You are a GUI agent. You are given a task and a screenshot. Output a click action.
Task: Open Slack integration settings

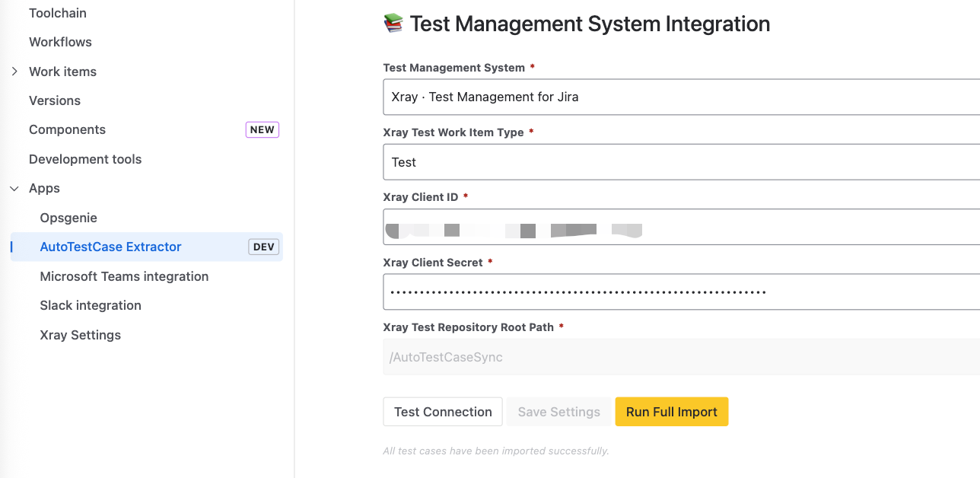pos(91,305)
